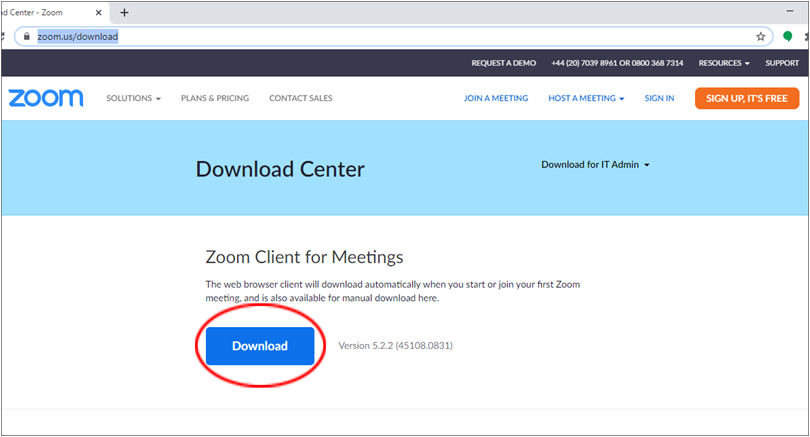Expand Host a Meeting dropdown

tap(586, 98)
